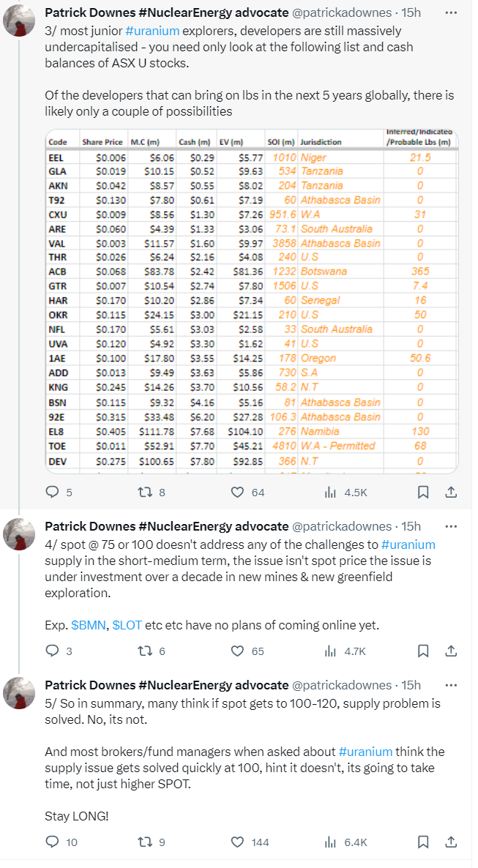Viewport: 478px width, 868px height.
Task: Share the 5/ summary tweet
Action: pyautogui.click(x=452, y=842)
